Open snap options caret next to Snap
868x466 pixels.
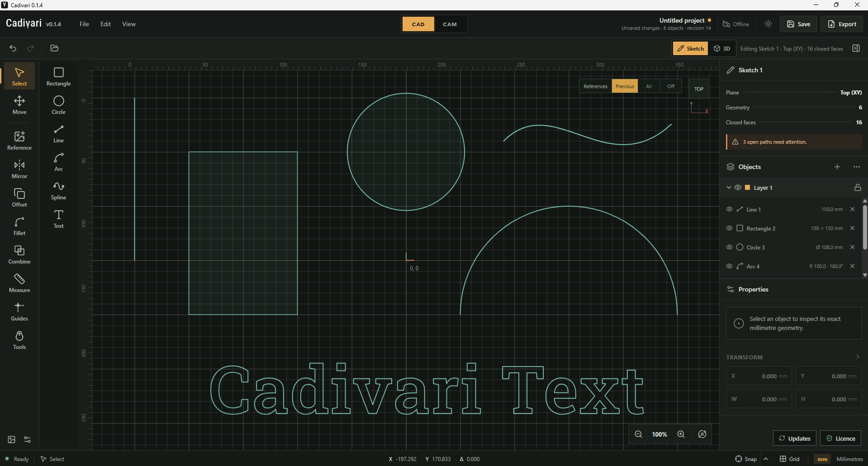pyautogui.click(x=766, y=459)
